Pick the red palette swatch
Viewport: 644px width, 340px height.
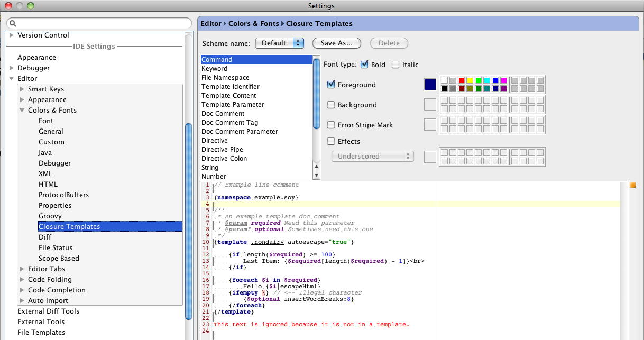click(462, 80)
